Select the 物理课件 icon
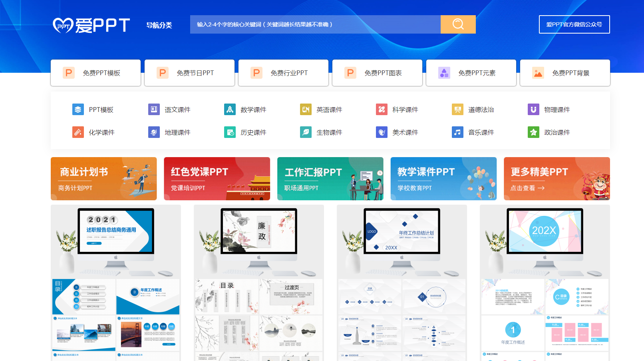This screenshot has height=361, width=644. (533, 109)
